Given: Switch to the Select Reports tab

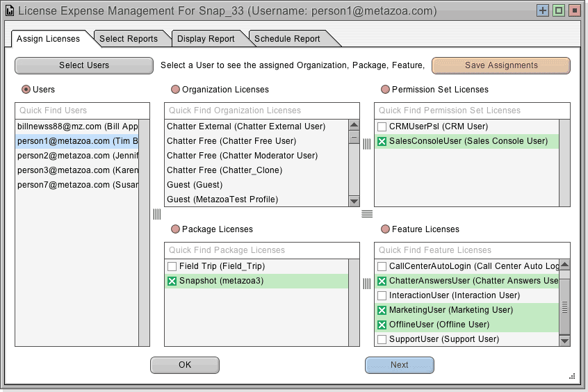Looking at the screenshot, I should pyautogui.click(x=129, y=39).
